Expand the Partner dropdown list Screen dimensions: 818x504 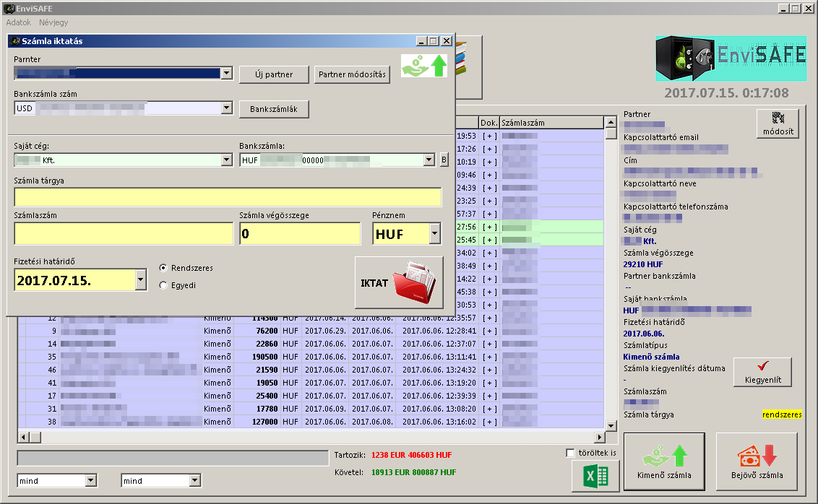pyautogui.click(x=226, y=73)
